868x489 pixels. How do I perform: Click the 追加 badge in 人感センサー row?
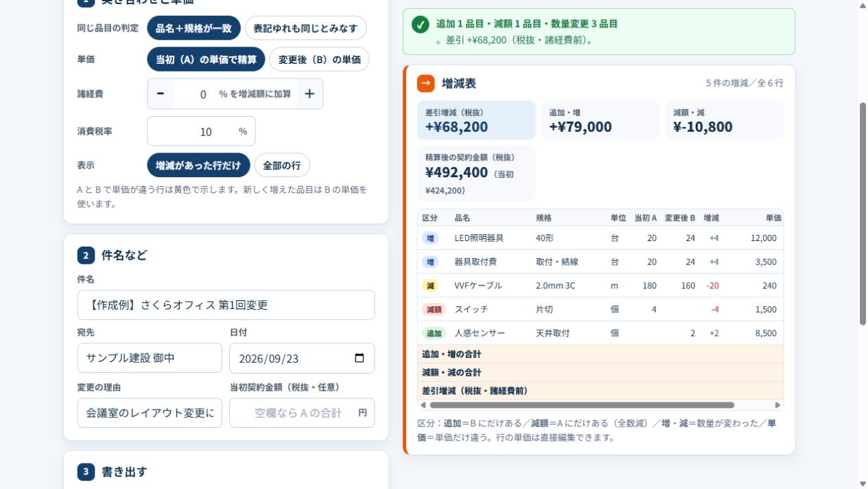tap(434, 333)
